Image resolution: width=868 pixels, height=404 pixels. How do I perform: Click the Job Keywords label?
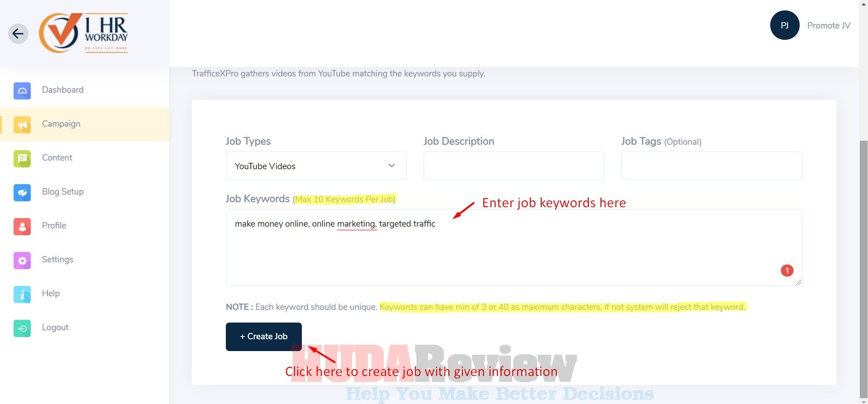[258, 199]
